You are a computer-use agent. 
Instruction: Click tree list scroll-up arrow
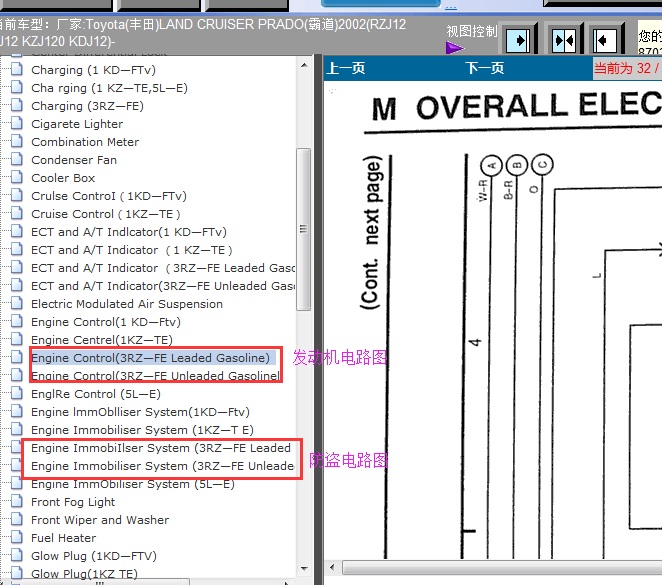[x=304, y=65]
